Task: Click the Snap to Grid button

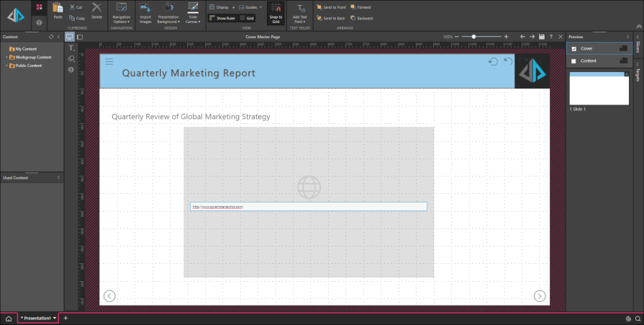Action: pyautogui.click(x=275, y=12)
